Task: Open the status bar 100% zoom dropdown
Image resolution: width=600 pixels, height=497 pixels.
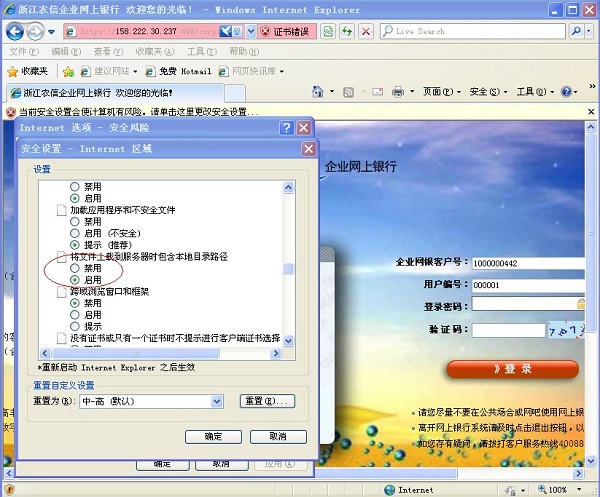Action: pyautogui.click(x=579, y=489)
